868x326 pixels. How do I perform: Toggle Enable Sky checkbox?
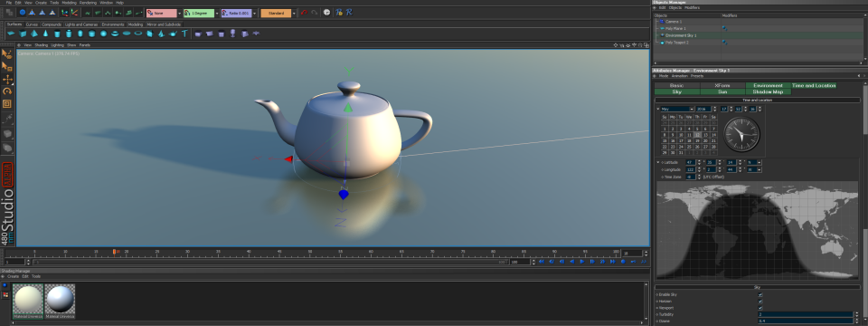click(x=760, y=294)
